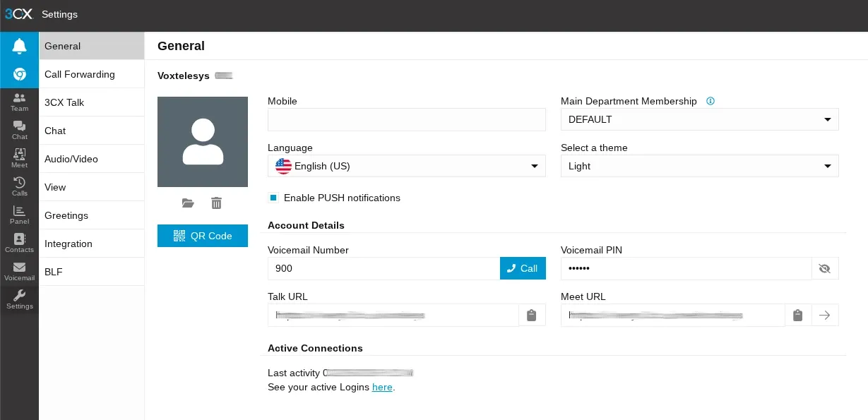The image size is (868, 420).
Task: Go to Meet in left rail
Action: 19,159
